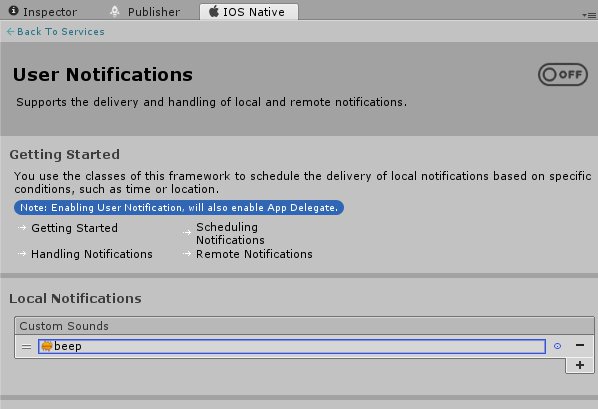598x409 pixels.
Task: Toggle the User Notifications OFF switch
Action: pyautogui.click(x=563, y=74)
